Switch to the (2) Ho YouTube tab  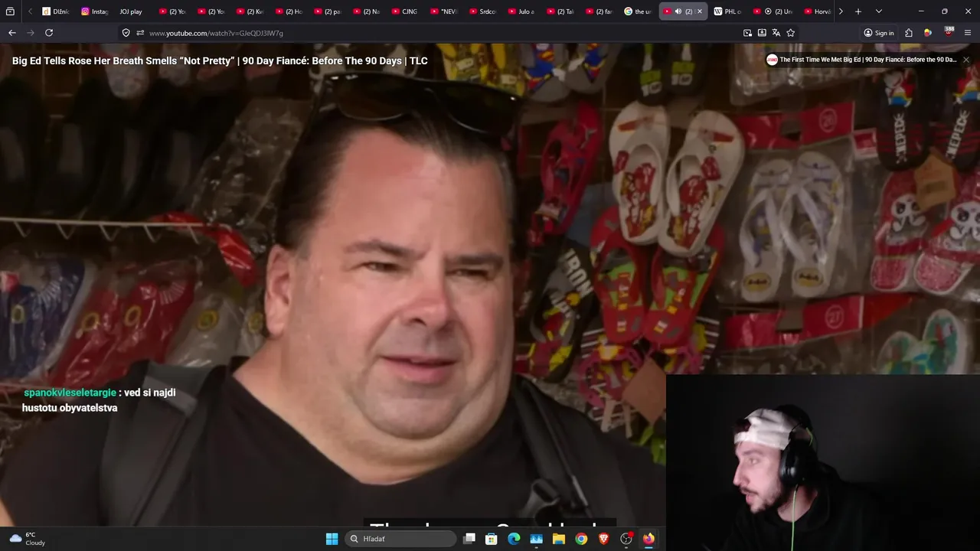click(x=289, y=11)
